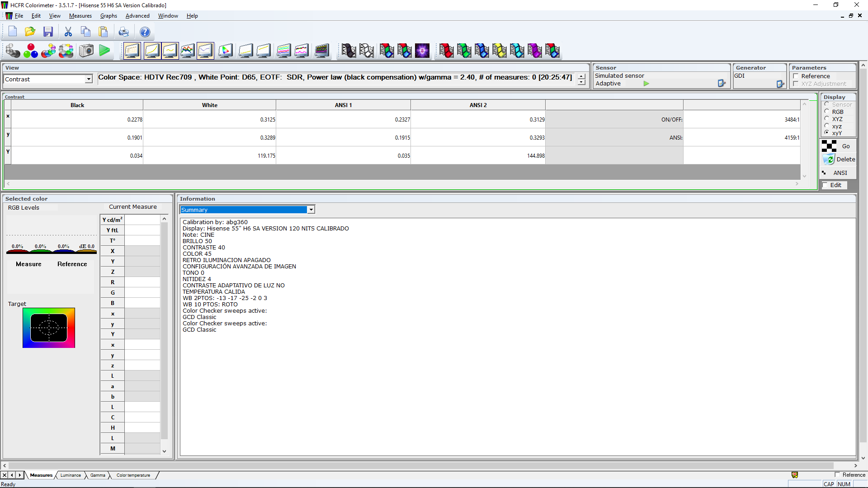Start continuous measures with green play icon

point(104,51)
